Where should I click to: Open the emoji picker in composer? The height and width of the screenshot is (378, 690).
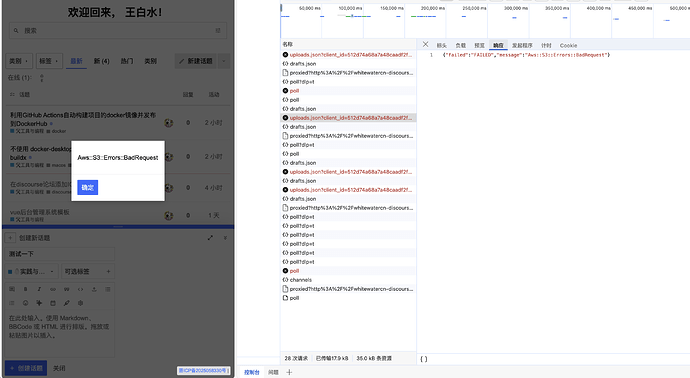pos(26,303)
